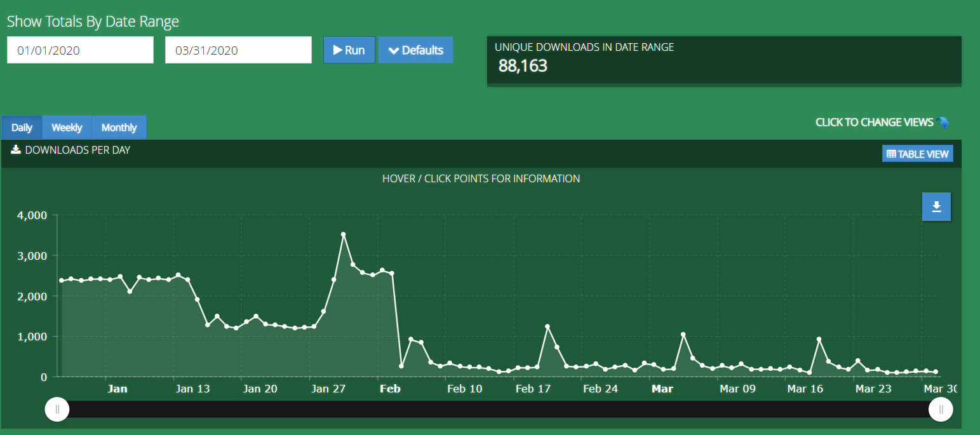Screen dimensions: 980x435
Task: Click the bold Mar month label
Action: coord(662,389)
